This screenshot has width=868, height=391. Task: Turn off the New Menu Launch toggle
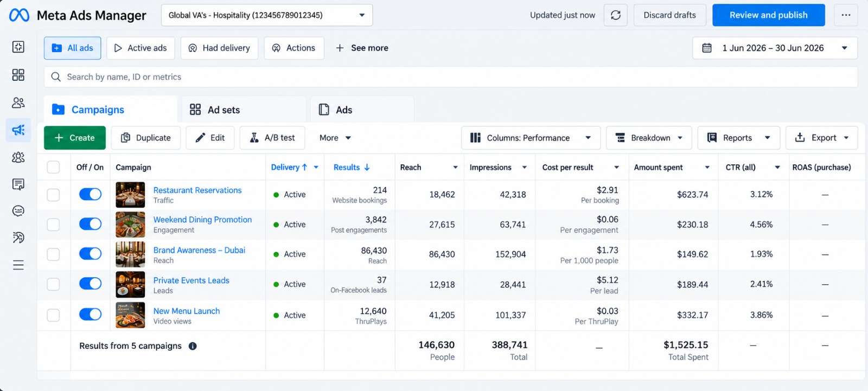tap(91, 315)
